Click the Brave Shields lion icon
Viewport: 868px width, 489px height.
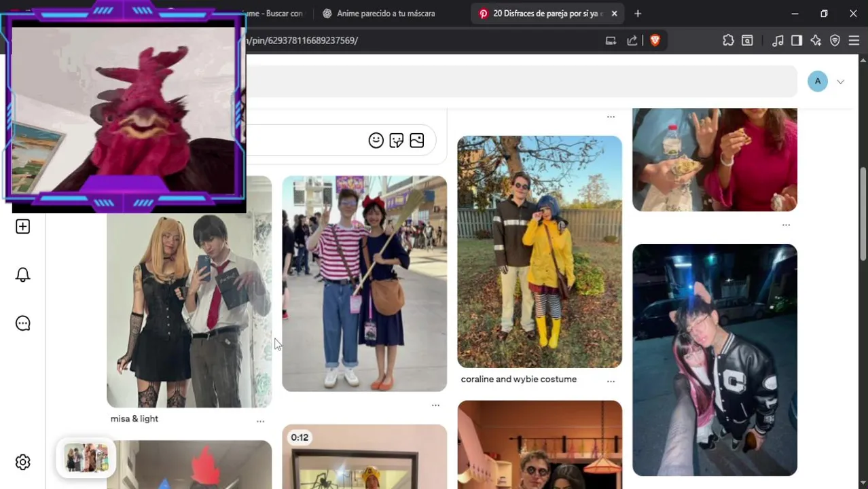(655, 41)
